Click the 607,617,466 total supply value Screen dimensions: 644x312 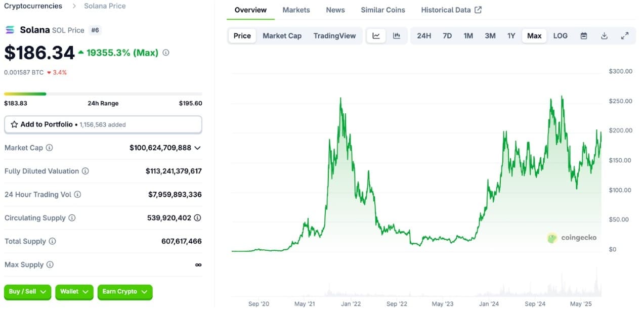coord(182,241)
